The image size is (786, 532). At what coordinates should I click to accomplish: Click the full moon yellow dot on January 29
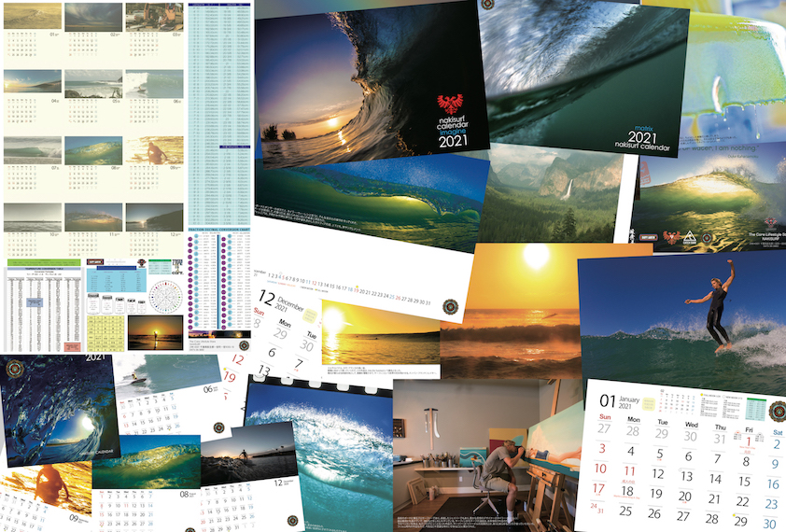pyautogui.click(x=734, y=515)
